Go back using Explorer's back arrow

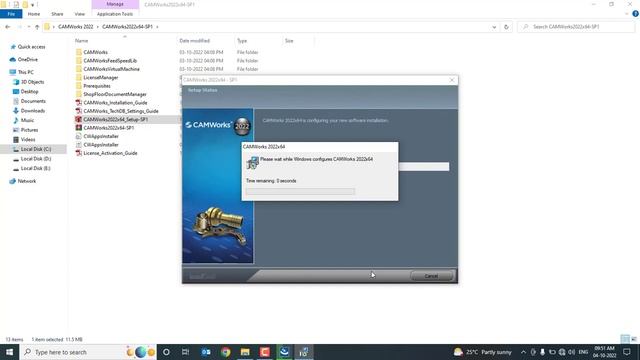(8, 27)
